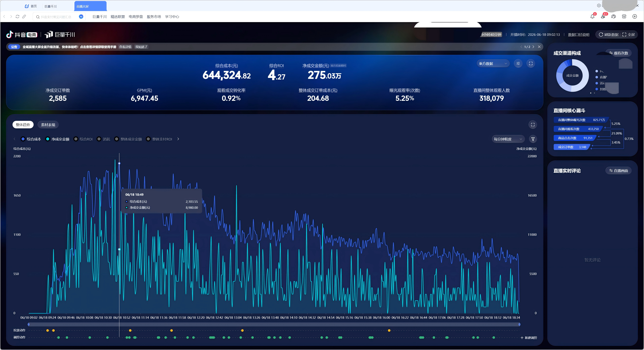Click the chart time range slider bar
The height and width of the screenshot is (350, 644).
pos(274,325)
